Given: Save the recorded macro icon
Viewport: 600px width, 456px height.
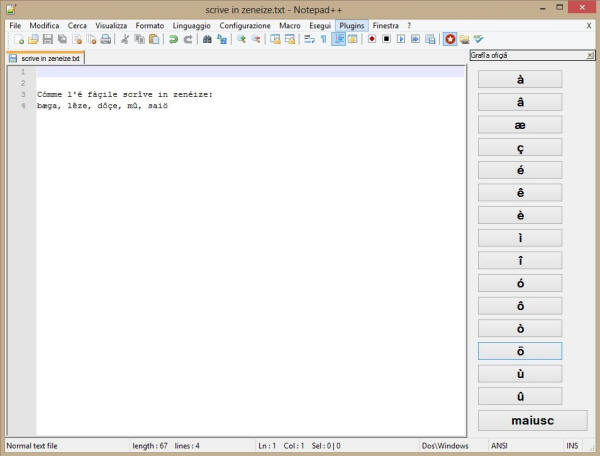Looking at the screenshot, I should (430, 39).
